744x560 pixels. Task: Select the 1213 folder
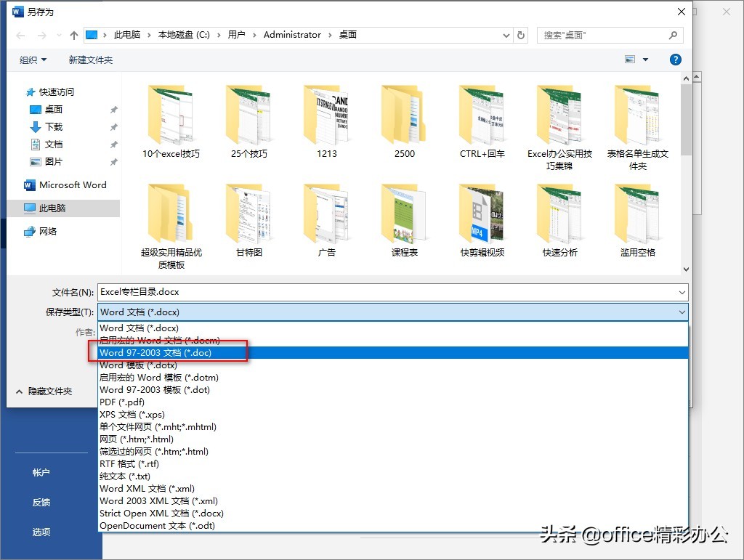click(x=327, y=121)
